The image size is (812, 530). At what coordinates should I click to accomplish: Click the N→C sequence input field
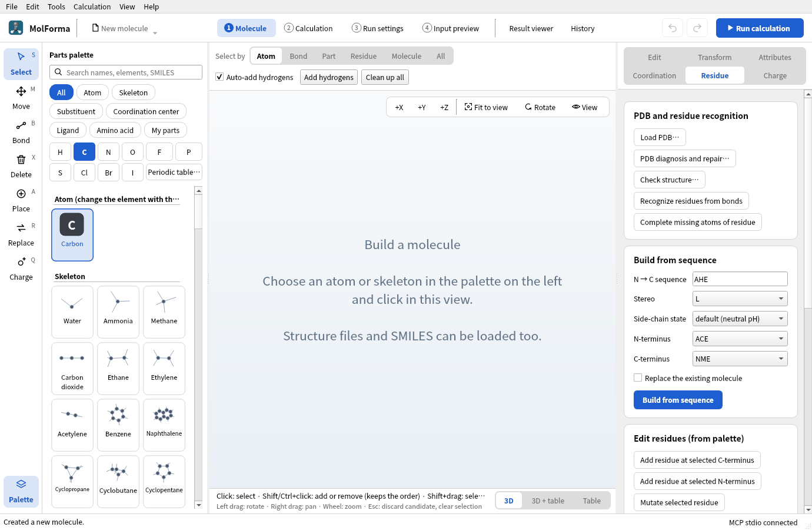740,279
